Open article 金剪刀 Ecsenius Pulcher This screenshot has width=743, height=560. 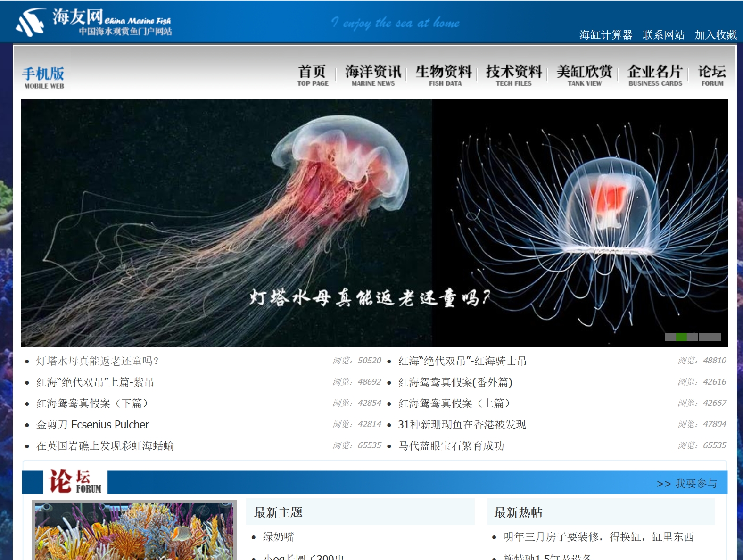click(93, 425)
